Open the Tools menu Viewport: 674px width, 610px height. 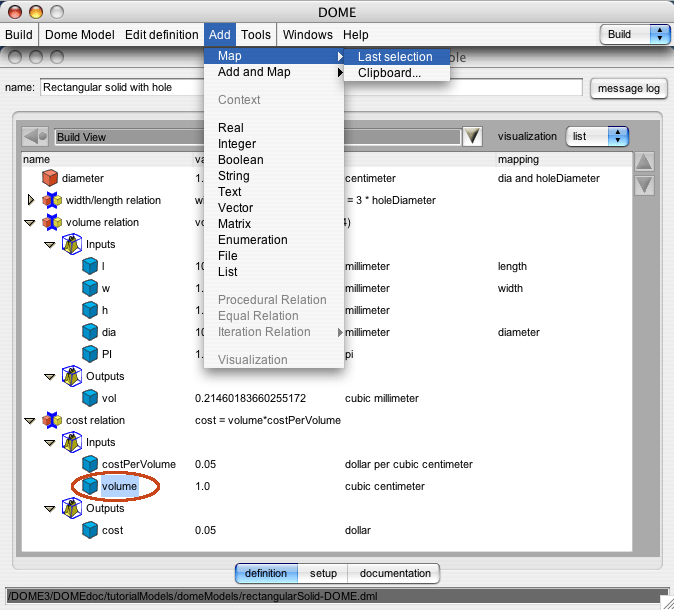(x=256, y=34)
